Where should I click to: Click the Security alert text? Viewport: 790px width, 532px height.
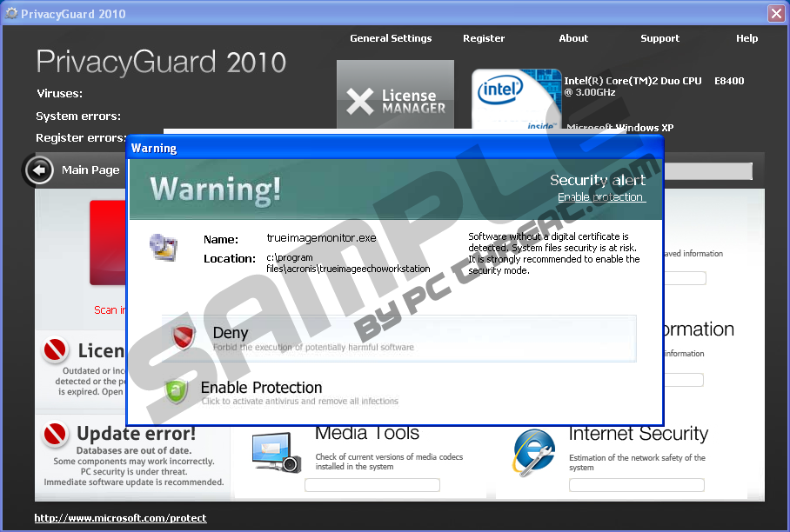pos(598,180)
